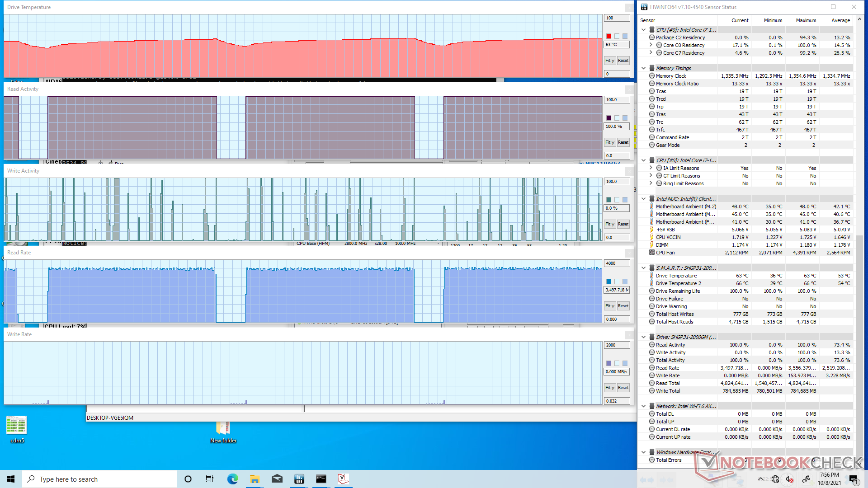Open the notification center icon

click(854, 479)
